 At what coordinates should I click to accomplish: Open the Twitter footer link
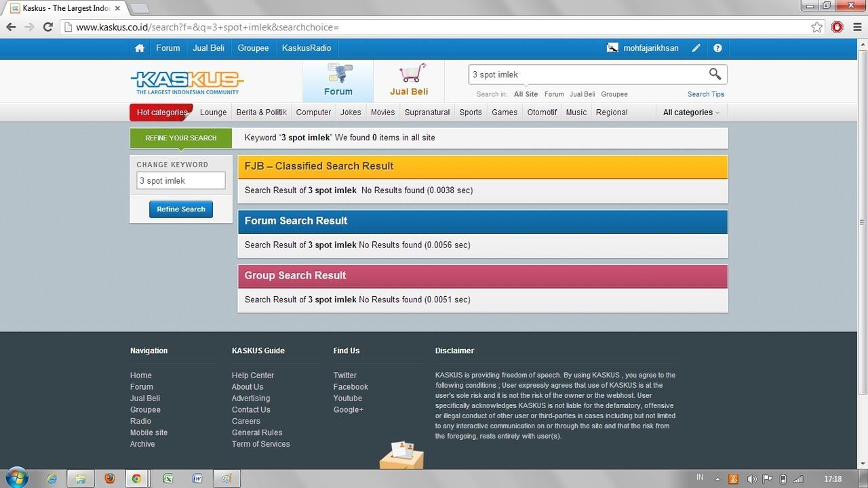[x=344, y=375]
